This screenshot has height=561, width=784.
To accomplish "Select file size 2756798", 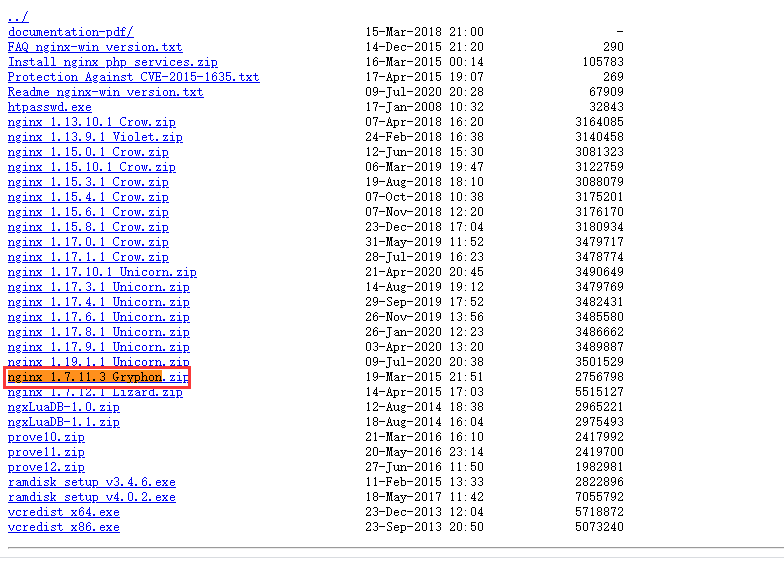I will coord(599,377).
